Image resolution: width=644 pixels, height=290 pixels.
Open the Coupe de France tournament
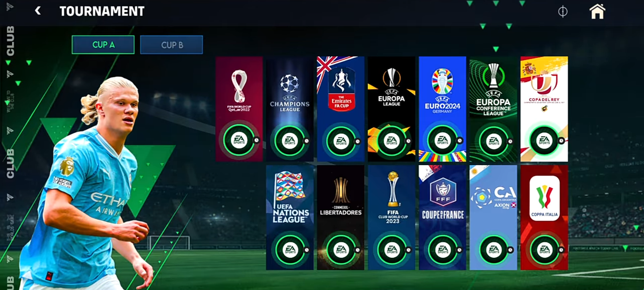click(x=442, y=217)
